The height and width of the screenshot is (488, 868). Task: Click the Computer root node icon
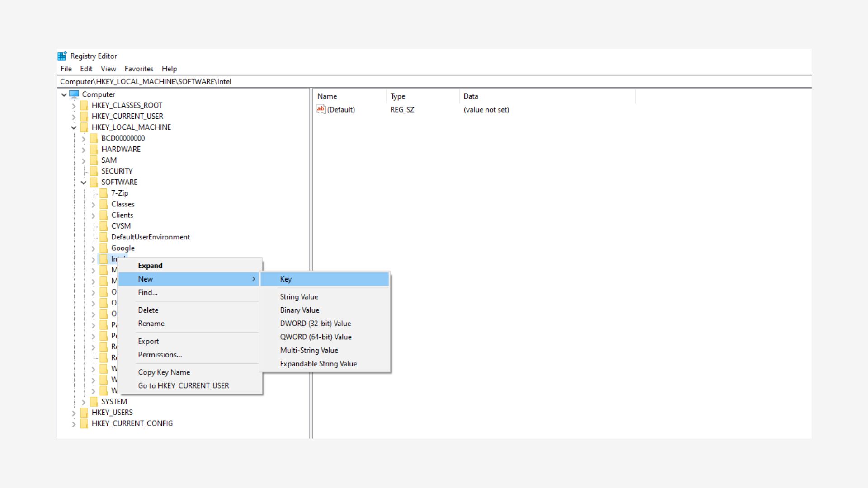[74, 94]
